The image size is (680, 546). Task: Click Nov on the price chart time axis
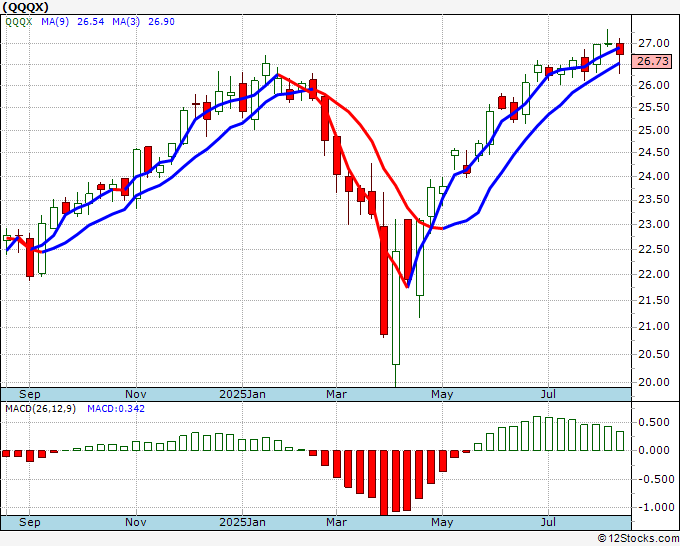(136, 394)
